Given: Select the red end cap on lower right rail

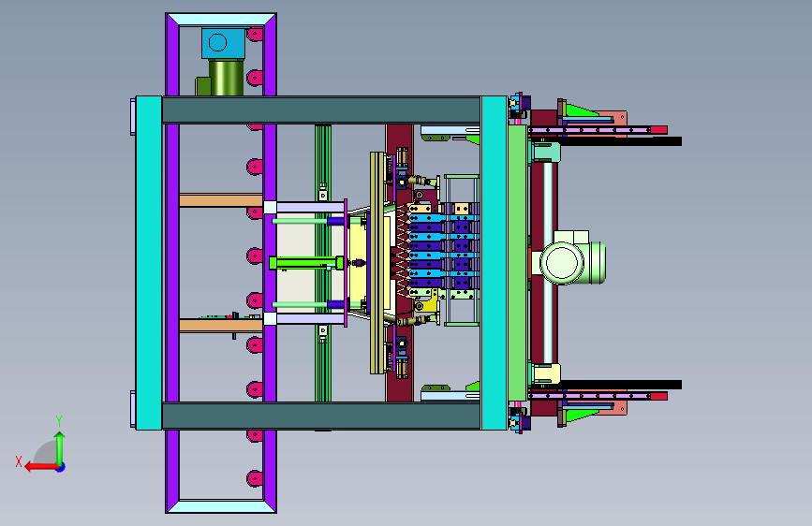Looking at the screenshot, I should (x=658, y=396).
